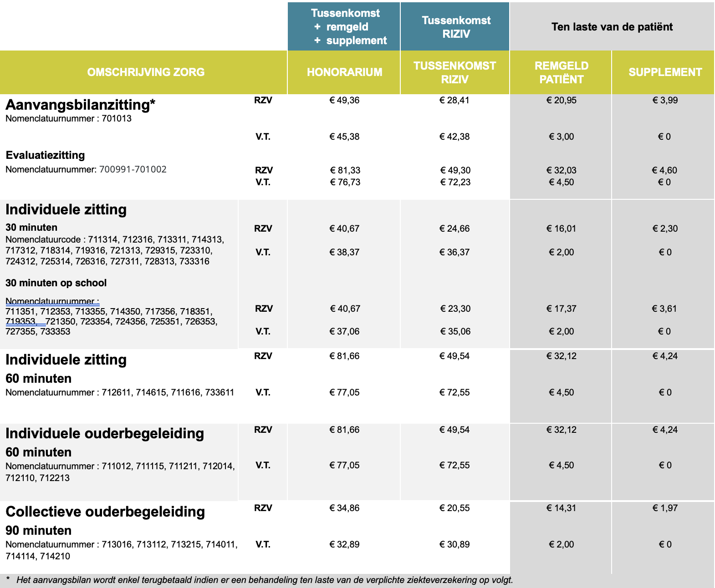Click the footnote about the aanvangsbilan refund
This screenshot has width=715, height=588.
264,580
